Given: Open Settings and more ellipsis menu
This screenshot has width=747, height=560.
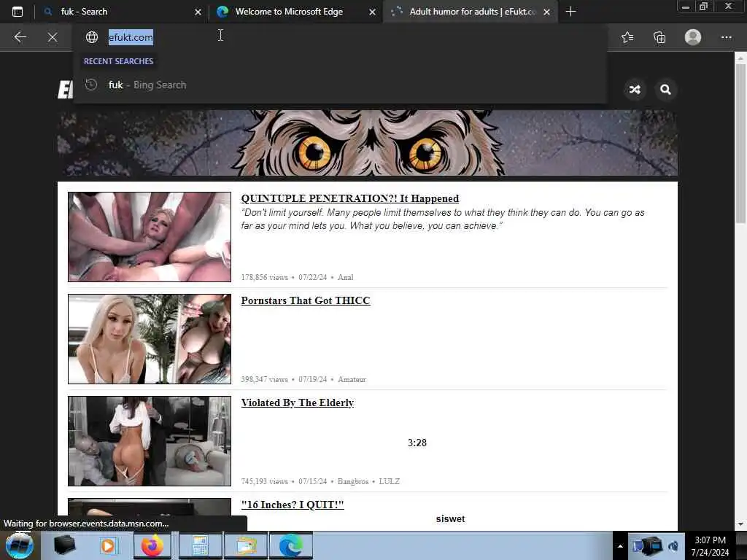Looking at the screenshot, I should tap(726, 37).
